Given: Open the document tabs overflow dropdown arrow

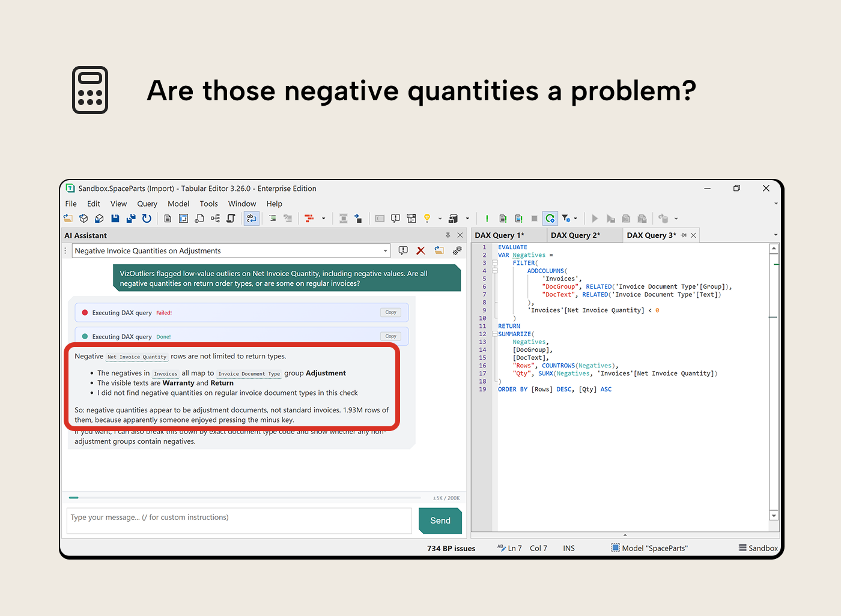Looking at the screenshot, I should click(x=776, y=235).
